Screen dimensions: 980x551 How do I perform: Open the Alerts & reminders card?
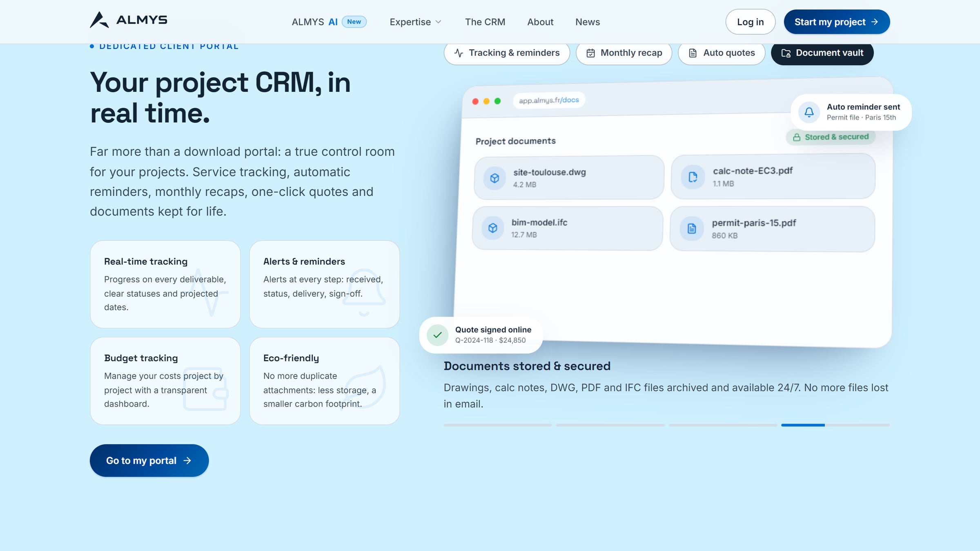tap(325, 284)
